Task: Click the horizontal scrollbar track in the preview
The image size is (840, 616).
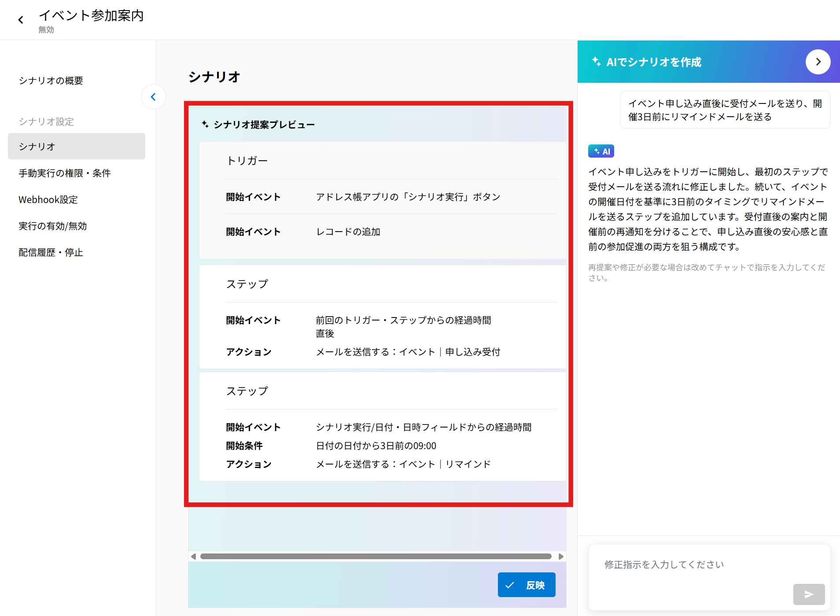Action: (376, 557)
